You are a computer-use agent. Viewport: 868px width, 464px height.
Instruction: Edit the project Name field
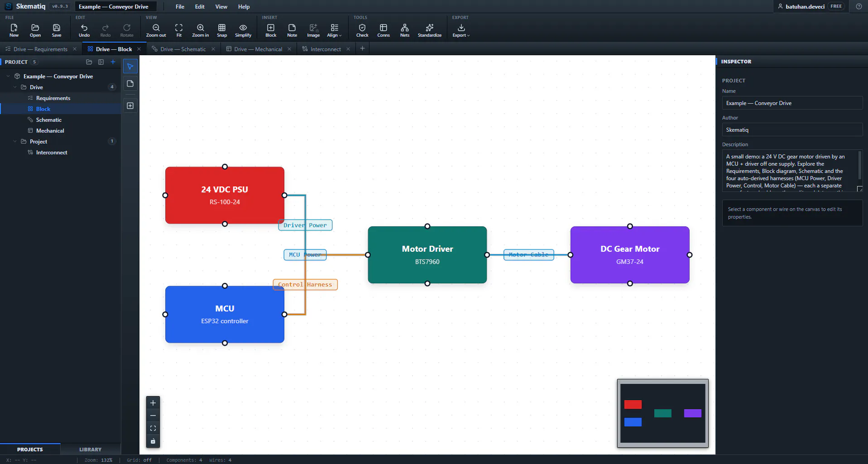[792, 103]
